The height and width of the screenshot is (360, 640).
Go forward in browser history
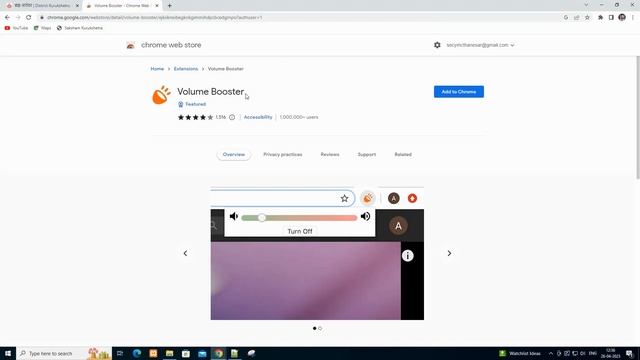click(x=18, y=18)
